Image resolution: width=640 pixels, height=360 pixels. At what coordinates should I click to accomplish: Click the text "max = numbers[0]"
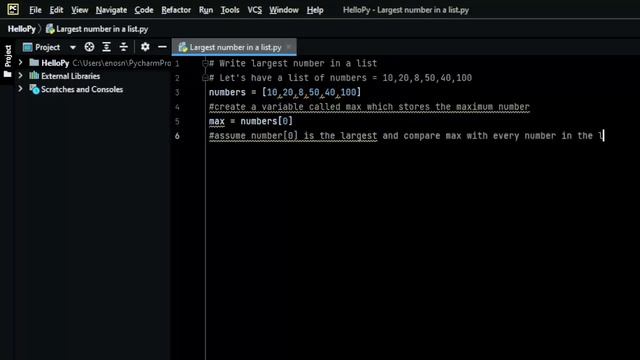(x=251, y=121)
